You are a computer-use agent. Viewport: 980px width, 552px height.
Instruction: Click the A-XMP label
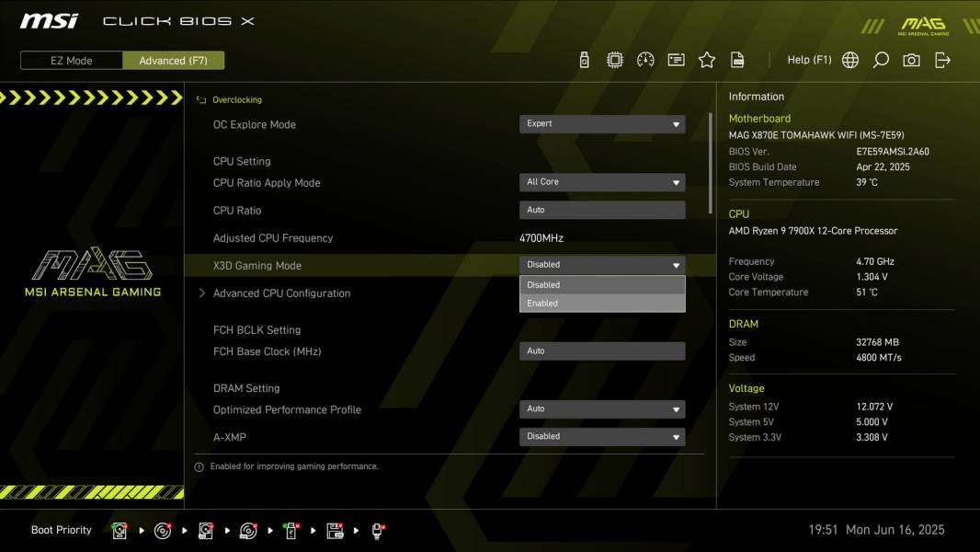point(230,438)
